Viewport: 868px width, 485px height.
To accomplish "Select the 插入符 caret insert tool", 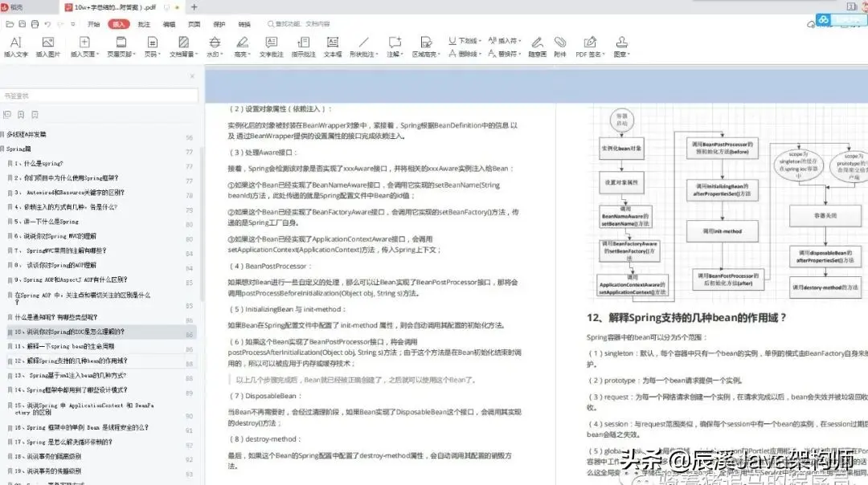I will point(504,40).
